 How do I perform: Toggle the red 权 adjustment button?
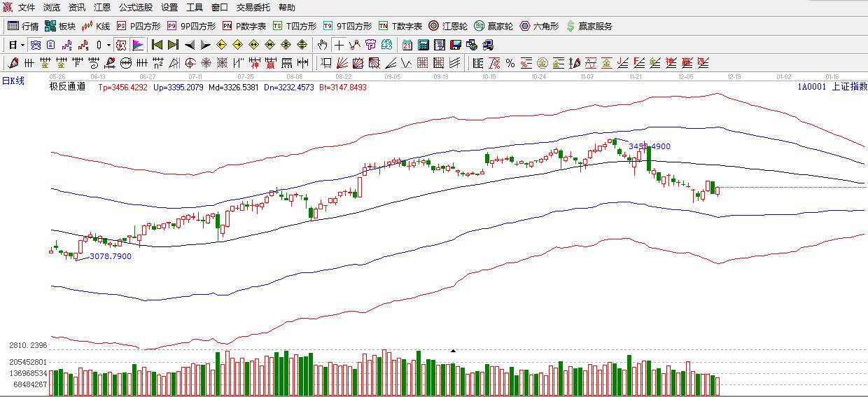[120, 45]
